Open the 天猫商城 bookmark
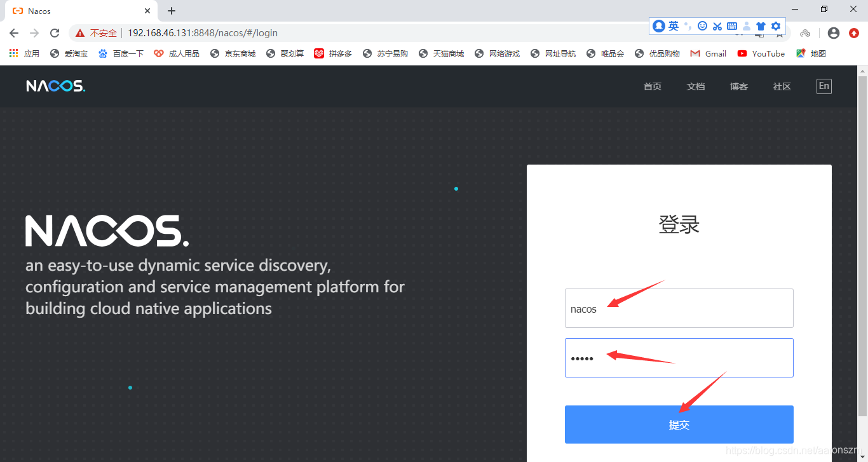The width and height of the screenshot is (868, 462). [x=441, y=53]
